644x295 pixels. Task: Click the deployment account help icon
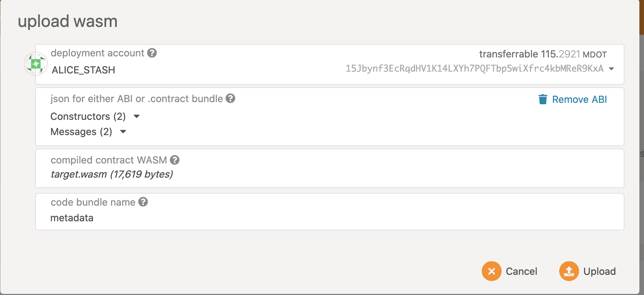pyautogui.click(x=152, y=53)
